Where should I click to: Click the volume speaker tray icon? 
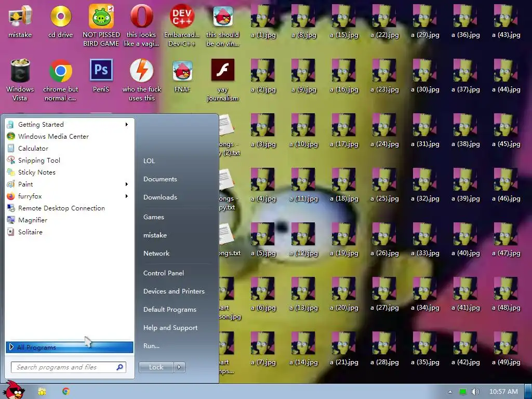pyautogui.click(x=475, y=392)
